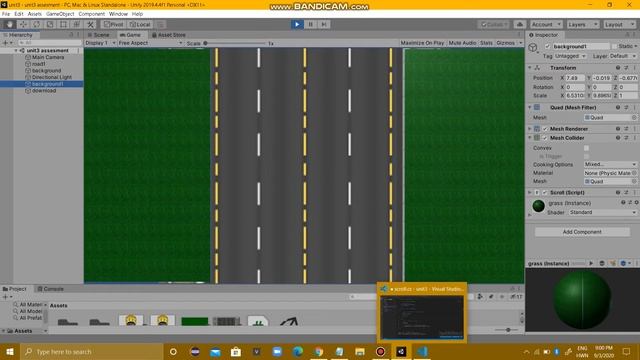
Task: Open the Assets menu
Action: click(x=35, y=14)
